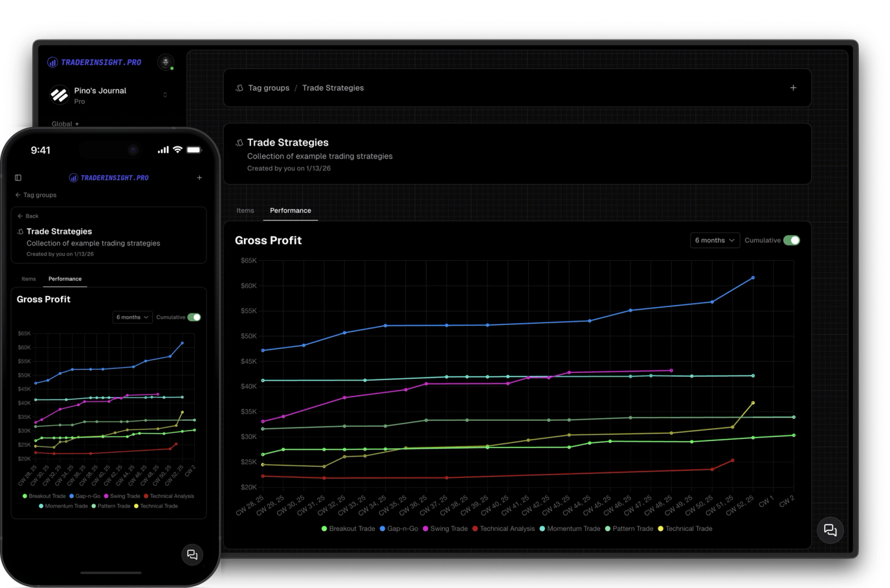This screenshot has height=588, width=890.
Task: Click the Tag groups breadcrumb link
Action: point(268,88)
